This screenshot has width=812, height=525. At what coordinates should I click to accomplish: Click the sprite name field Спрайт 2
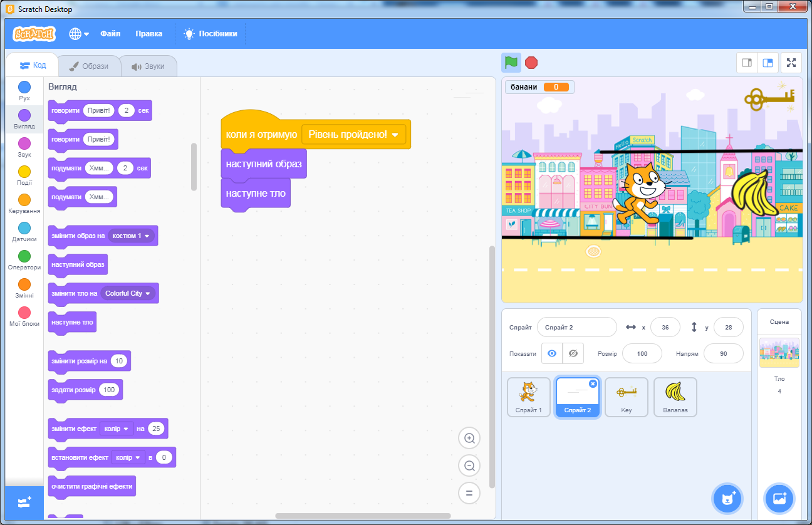click(577, 327)
